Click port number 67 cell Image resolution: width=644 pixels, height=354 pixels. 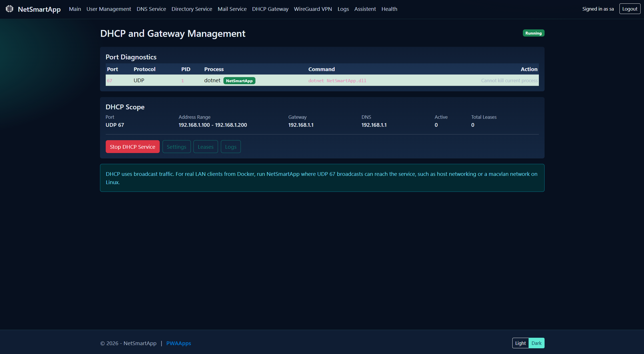pos(109,81)
